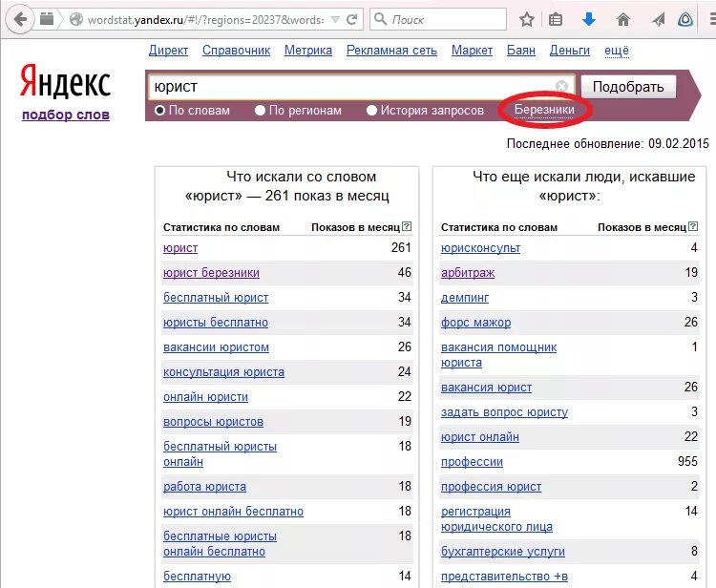Open the задать вопрос юристу link
Screen dimensions: 716x588
505,412
